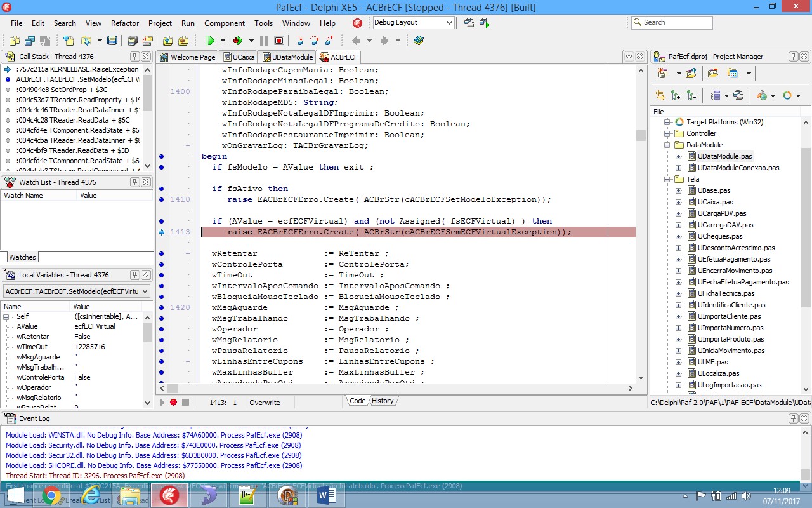Click the code editor horizontal scrollbar thumb
812x508 pixels.
[x=173, y=388]
